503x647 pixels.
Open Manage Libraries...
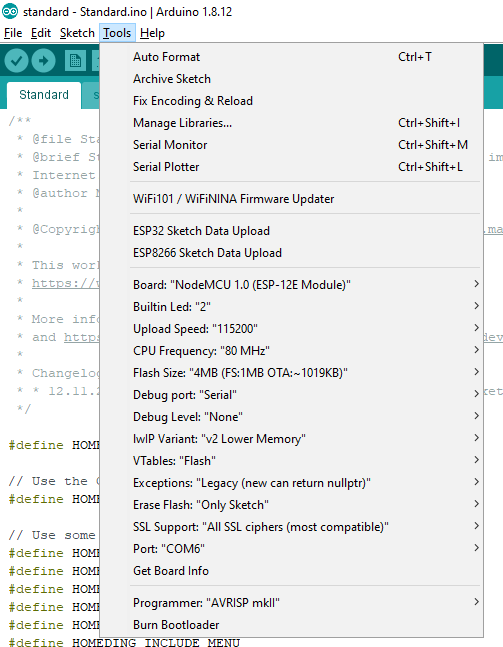tap(291, 123)
